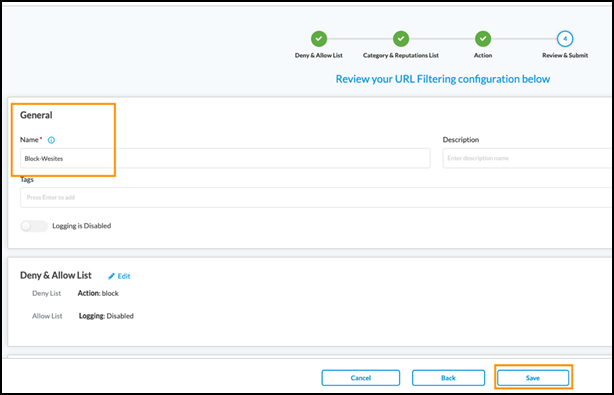
Task: Click the Name field containing Block-Wesites
Action: (x=225, y=158)
